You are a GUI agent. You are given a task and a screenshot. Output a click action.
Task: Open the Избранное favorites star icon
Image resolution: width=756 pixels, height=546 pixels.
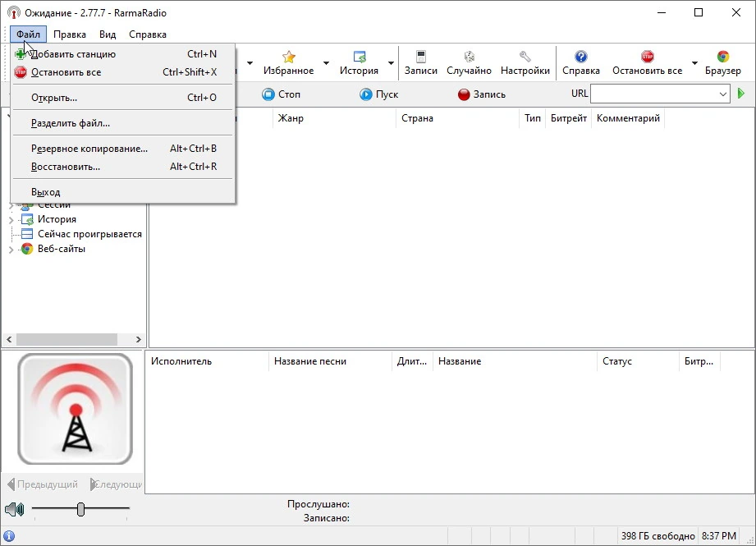288,57
